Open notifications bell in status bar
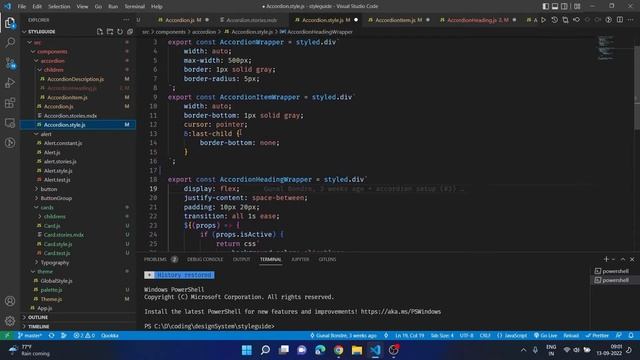640x360 pixels. (631, 336)
